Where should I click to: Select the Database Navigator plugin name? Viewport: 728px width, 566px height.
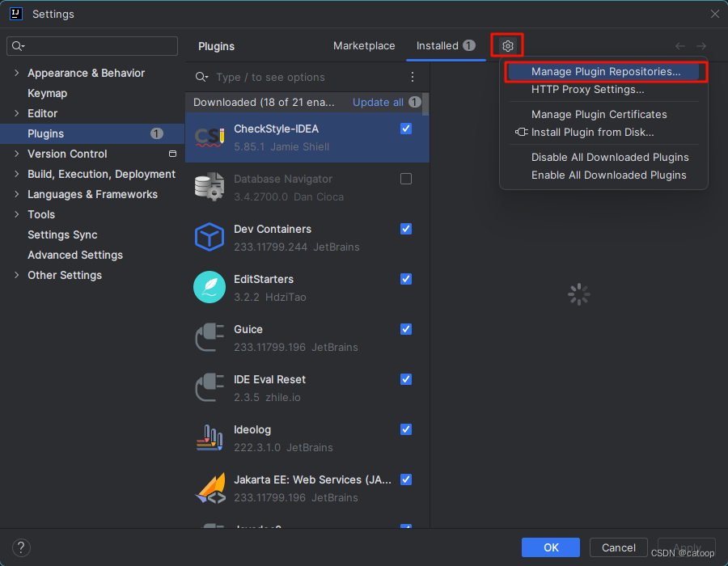click(283, 179)
